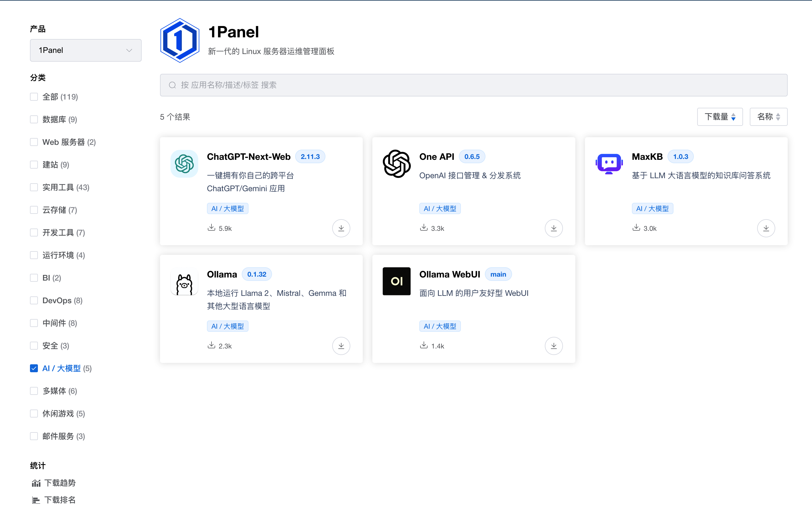812x521 pixels.
Task: Click the Ollama llama icon
Action: [x=184, y=281]
